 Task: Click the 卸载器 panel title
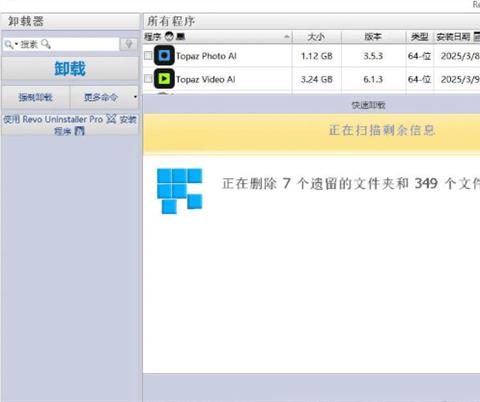pos(26,21)
